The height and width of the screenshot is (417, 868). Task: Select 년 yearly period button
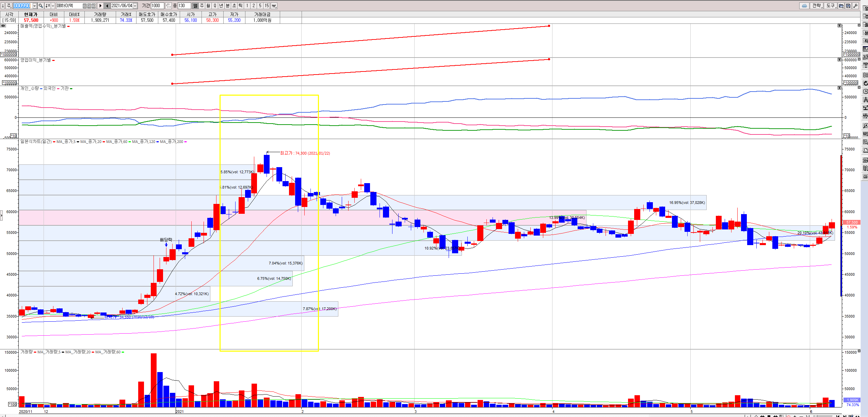click(x=221, y=6)
